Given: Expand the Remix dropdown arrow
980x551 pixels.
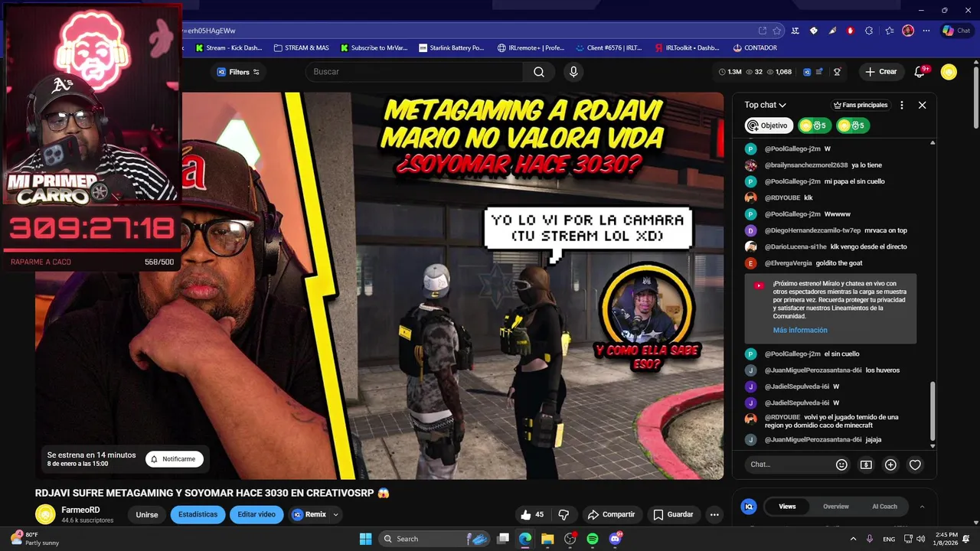Looking at the screenshot, I should pyautogui.click(x=335, y=515).
